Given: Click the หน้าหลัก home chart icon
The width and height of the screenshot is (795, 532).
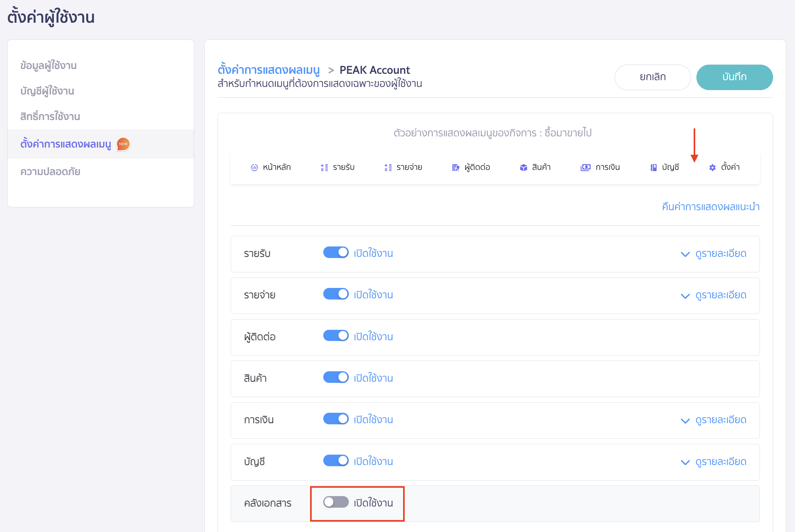Looking at the screenshot, I should (254, 167).
